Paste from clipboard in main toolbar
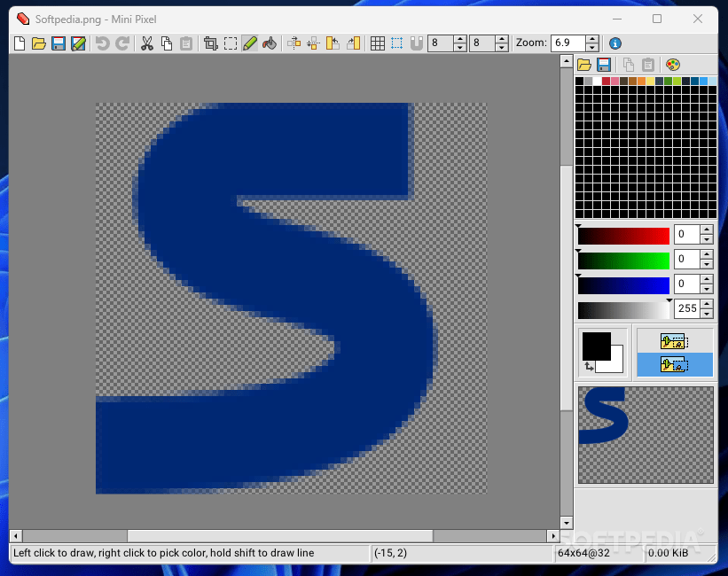 [x=185, y=43]
